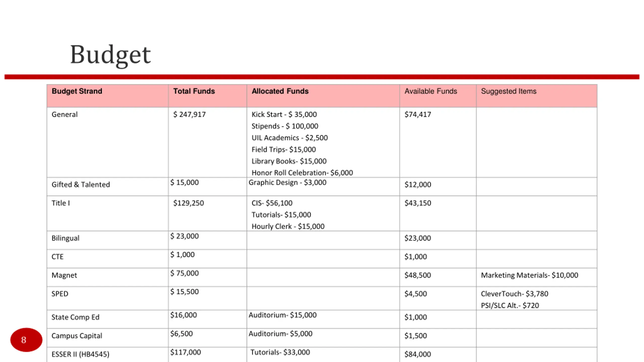This screenshot has height=362, width=644.
Task: Click the Suggested Items column header
Action: coord(509,91)
